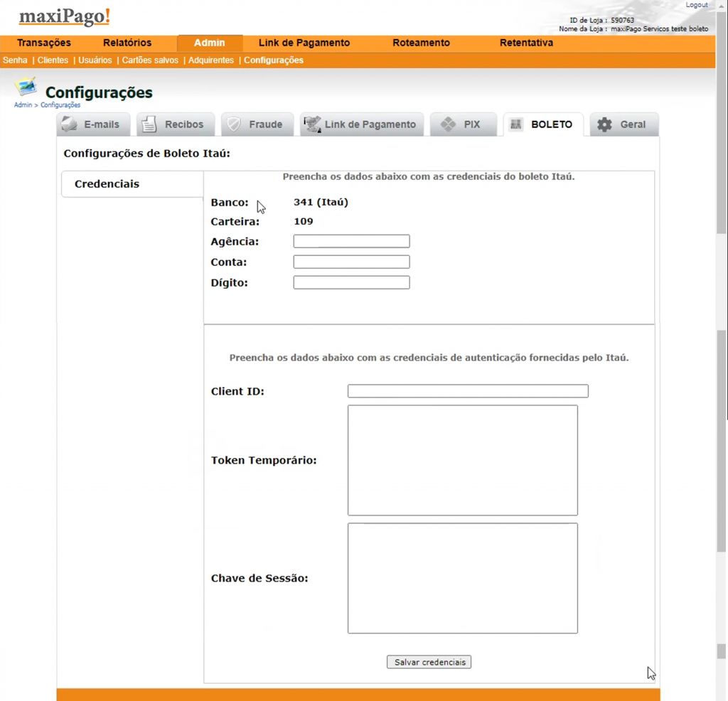Viewport: 728px width, 701px height.
Task: Go to the Configurações submenu link
Action: [274, 60]
